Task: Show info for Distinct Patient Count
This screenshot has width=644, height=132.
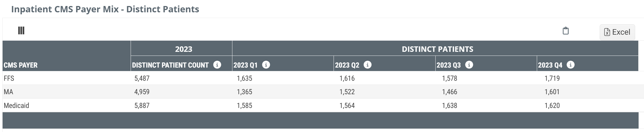Action: [217, 65]
